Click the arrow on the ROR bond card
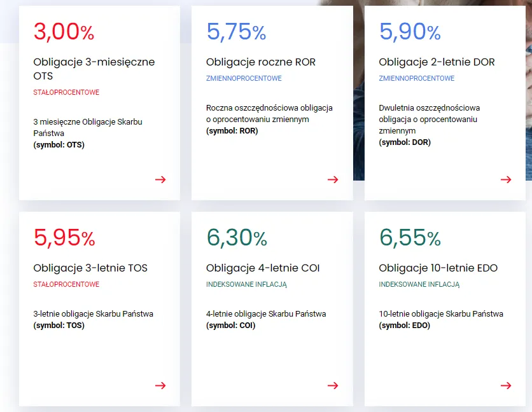The height and width of the screenshot is (412, 532). pos(333,179)
